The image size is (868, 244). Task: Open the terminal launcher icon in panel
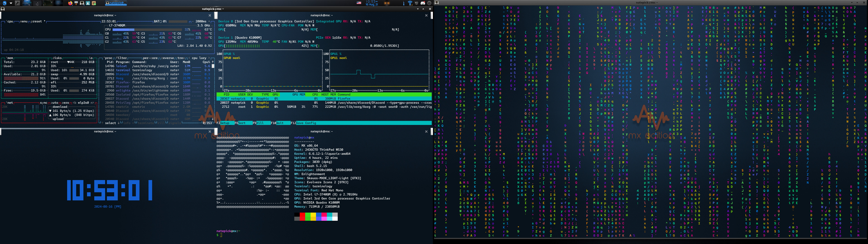(x=82, y=3)
